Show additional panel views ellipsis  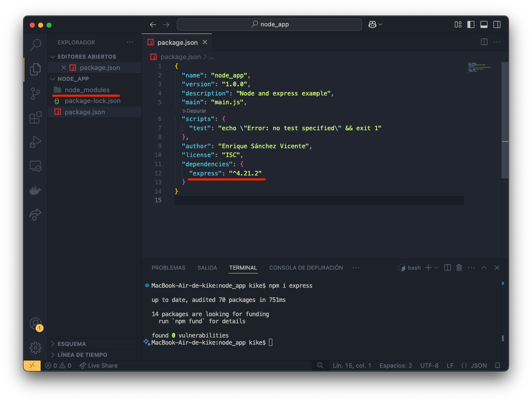point(356,268)
